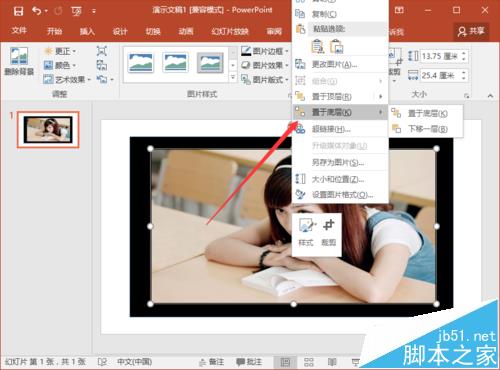
Task: Open the 图片边框 picture border dropdown
Action: click(x=265, y=51)
